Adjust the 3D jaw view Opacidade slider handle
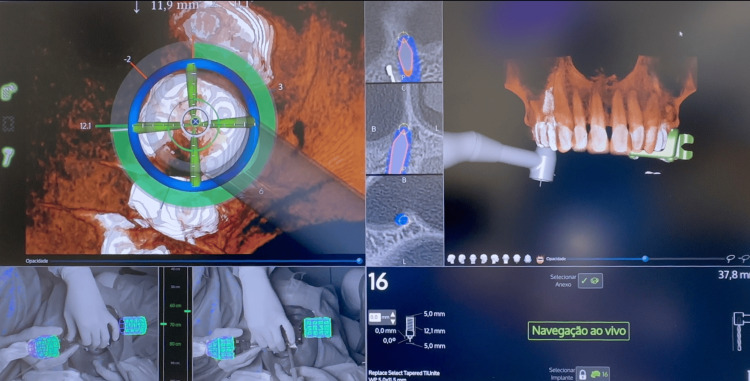Image resolution: width=750 pixels, height=381 pixels. (x=645, y=259)
